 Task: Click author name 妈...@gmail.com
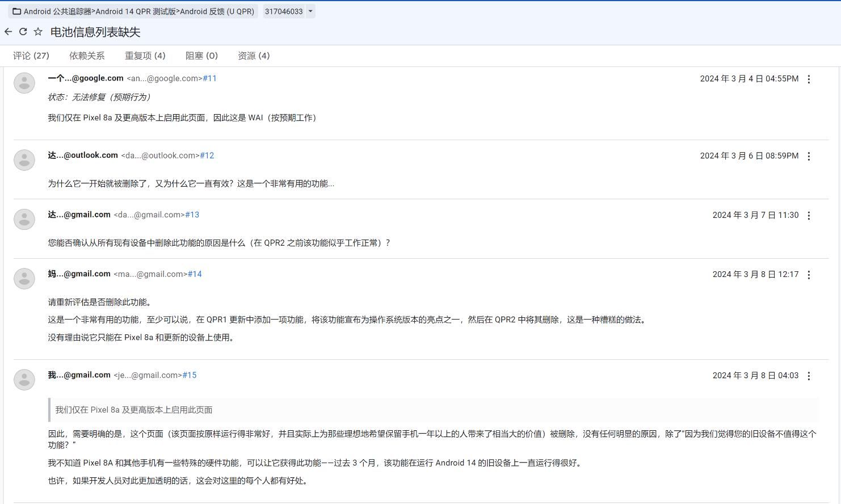pos(79,274)
